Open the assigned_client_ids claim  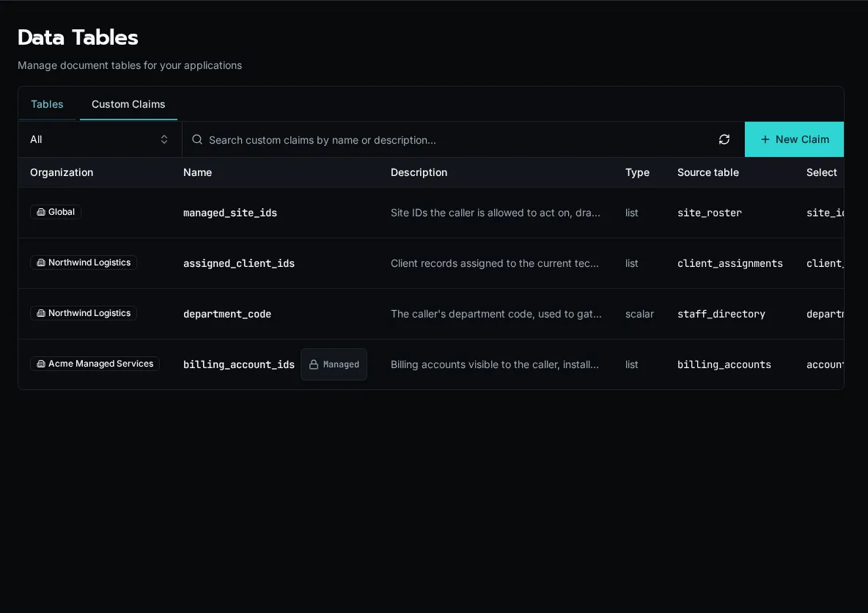click(x=239, y=263)
